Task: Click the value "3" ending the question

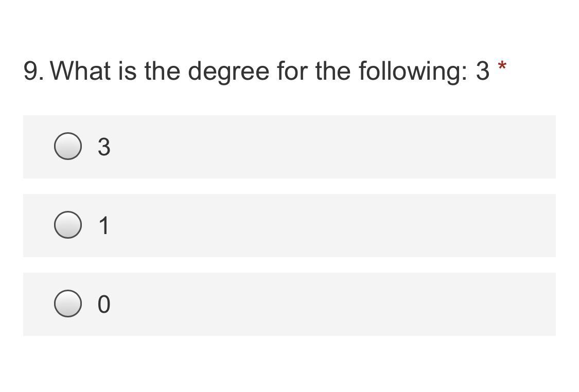Action: [483, 71]
